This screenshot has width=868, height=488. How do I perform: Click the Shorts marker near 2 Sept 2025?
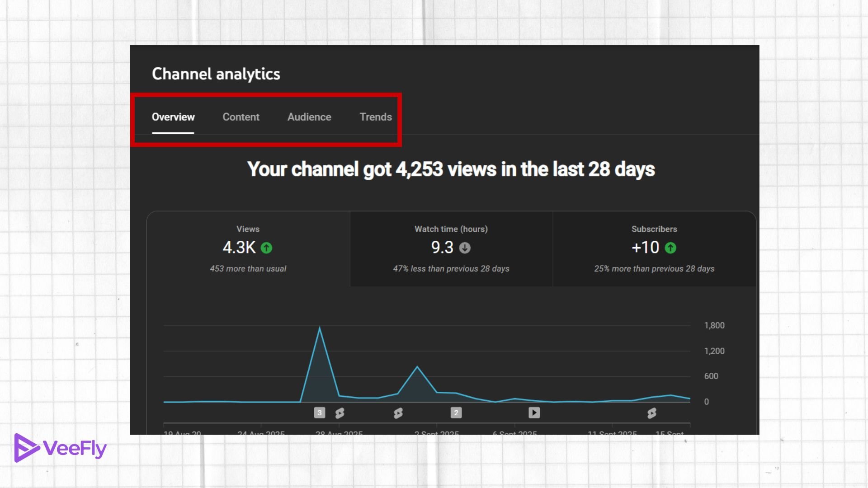(398, 412)
